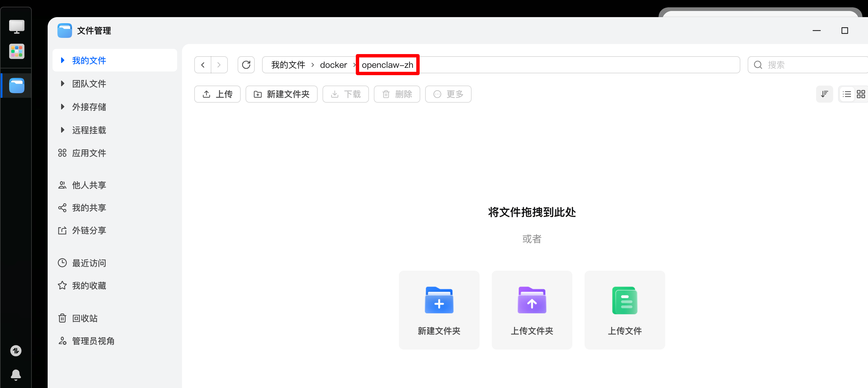
Task: Open 最近访问 in the sidebar
Action: (89, 263)
